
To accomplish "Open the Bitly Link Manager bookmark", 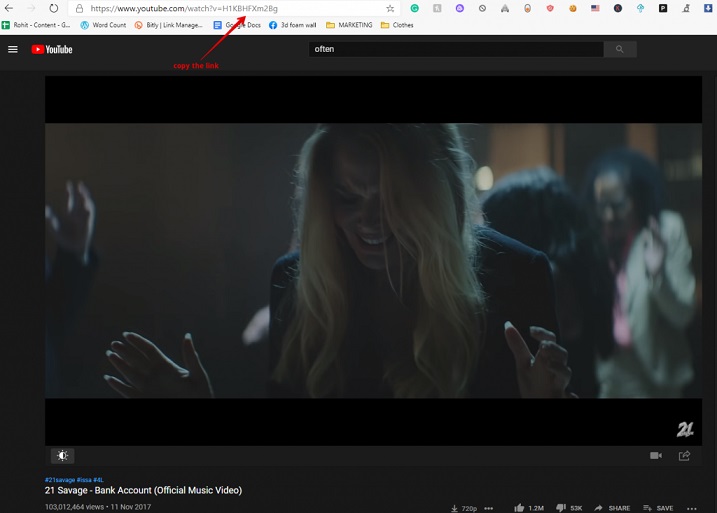I will coord(168,25).
